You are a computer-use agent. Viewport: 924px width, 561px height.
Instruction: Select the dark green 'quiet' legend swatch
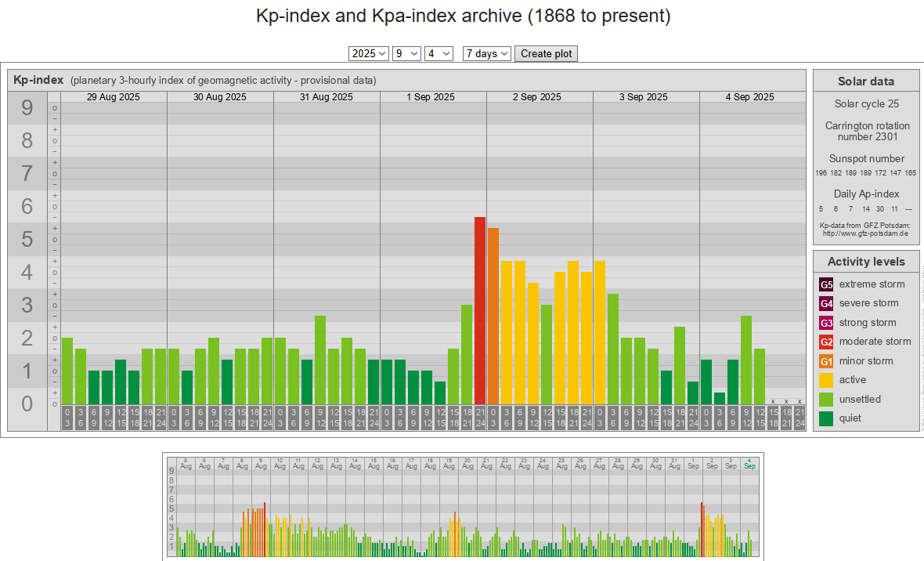826,418
